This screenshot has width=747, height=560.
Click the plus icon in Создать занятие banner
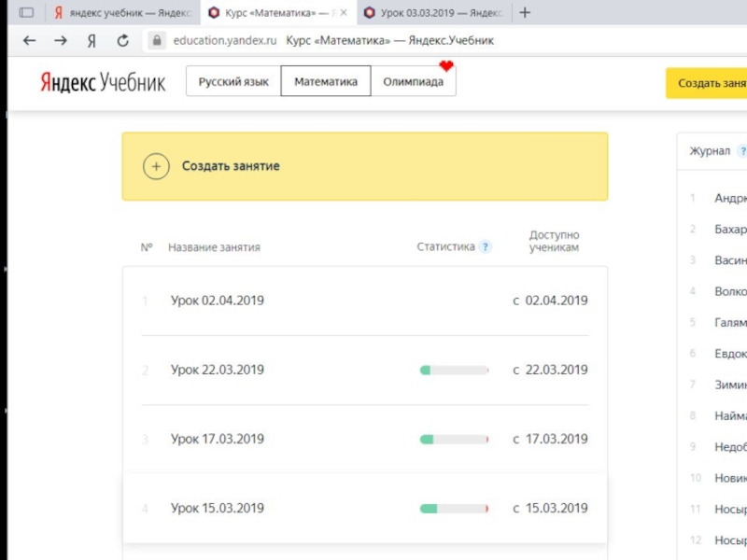[156, 166]
